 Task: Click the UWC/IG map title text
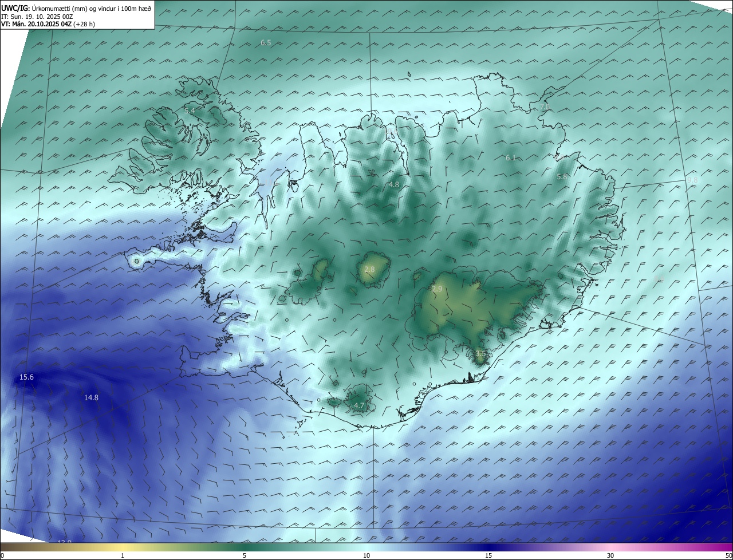(x=76, y=8)
